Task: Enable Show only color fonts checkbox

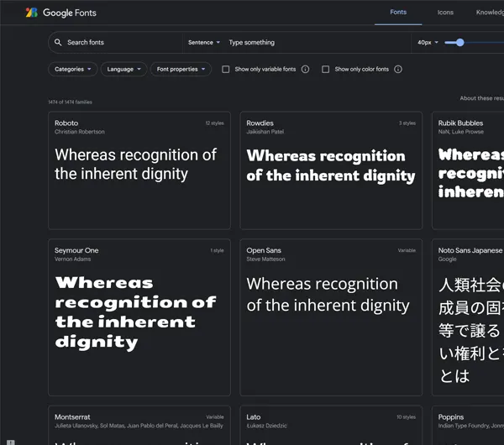Action: tap(326, 70)
